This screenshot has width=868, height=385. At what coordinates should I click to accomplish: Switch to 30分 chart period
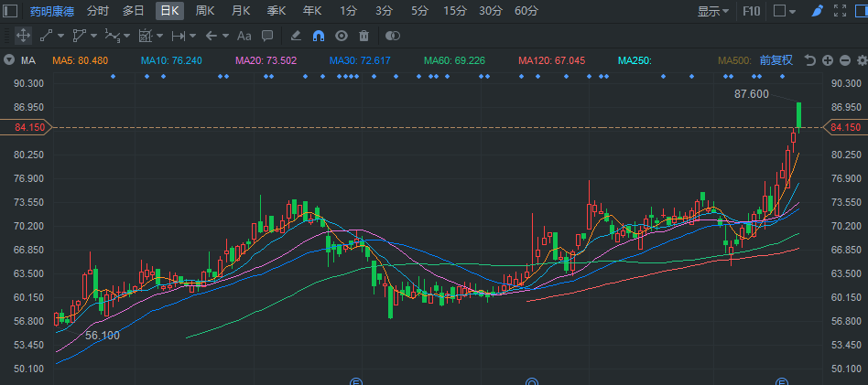click(491, 10)
